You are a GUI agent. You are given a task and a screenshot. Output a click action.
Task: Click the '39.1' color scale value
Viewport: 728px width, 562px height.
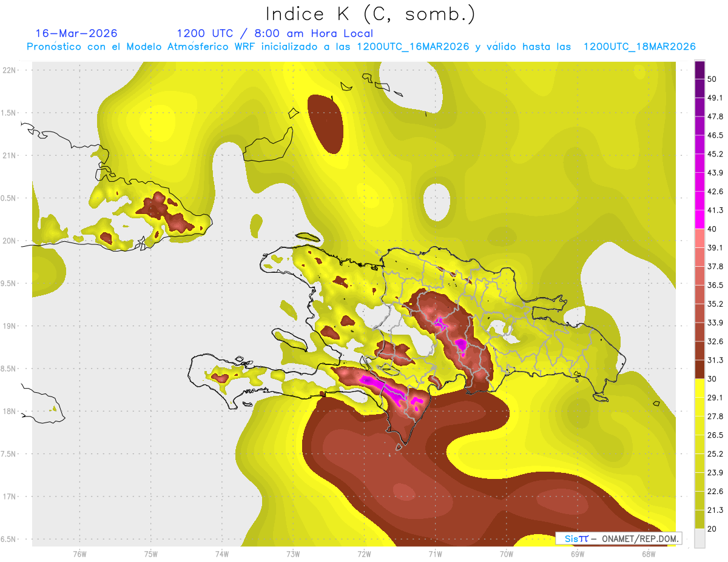click(715, 247)
